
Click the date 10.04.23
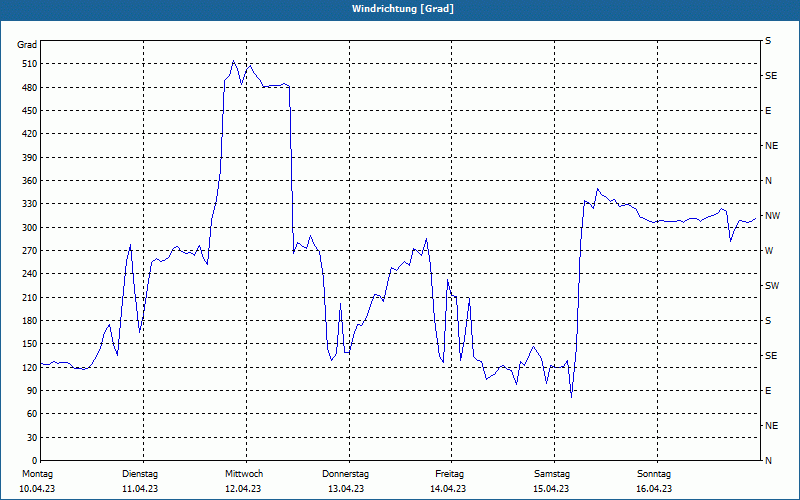(37, 489)
